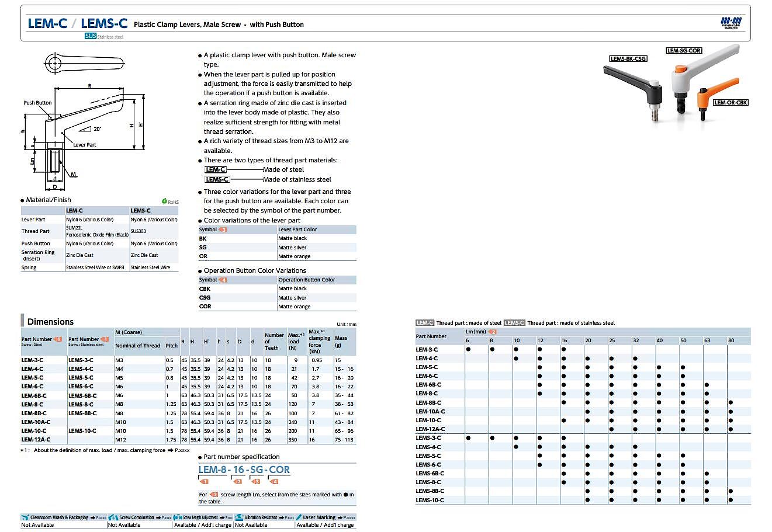The height and width of the screenshot is (532, 772).
Task: Click orange tag 2 under 16 in part number specification
Action: click(x=238, y=482)
